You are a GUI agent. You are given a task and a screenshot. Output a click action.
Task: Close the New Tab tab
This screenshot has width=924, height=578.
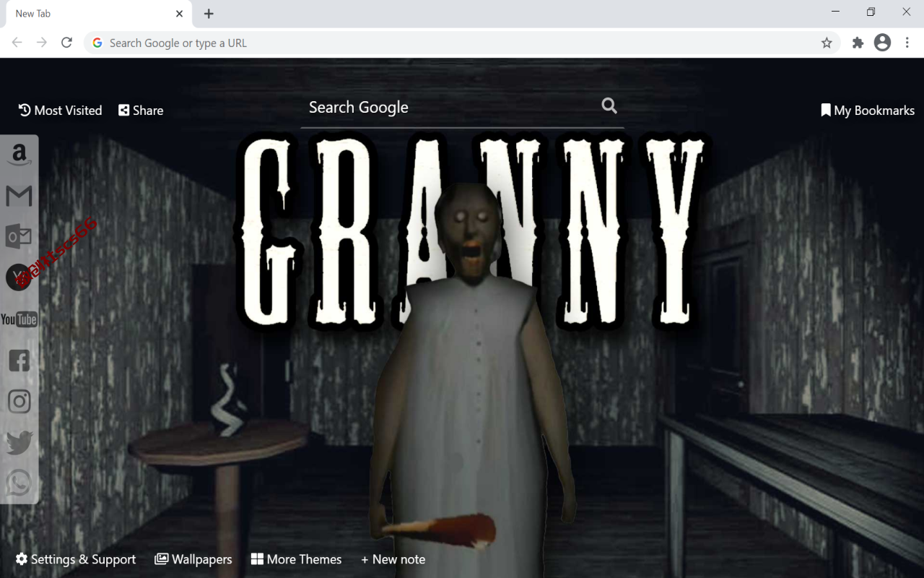click(180, 14)
